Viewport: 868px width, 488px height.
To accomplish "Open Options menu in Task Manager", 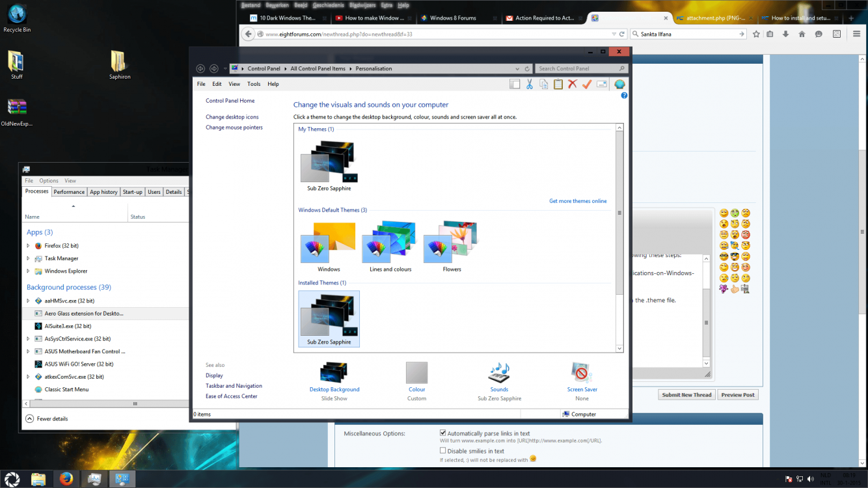I will tap(49, 181).
